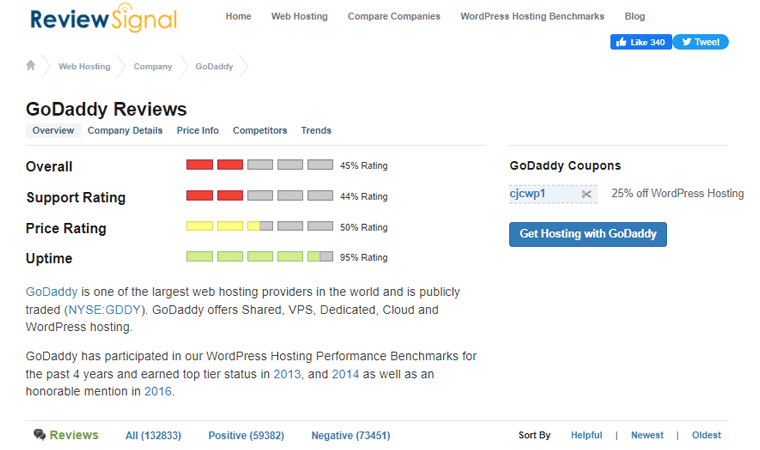
Task: Click the Support Rating label
Action: click(x=76, y=197)
